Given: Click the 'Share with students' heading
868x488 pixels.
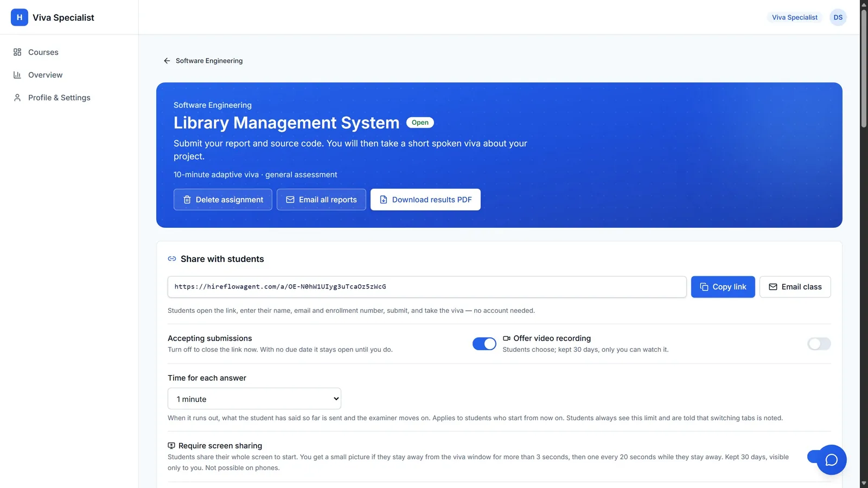Looking at the screenshot, I should (222, 259).
